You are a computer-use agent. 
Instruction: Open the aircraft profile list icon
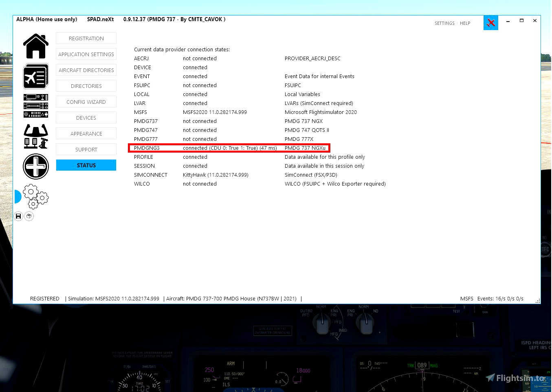point(36,76)
